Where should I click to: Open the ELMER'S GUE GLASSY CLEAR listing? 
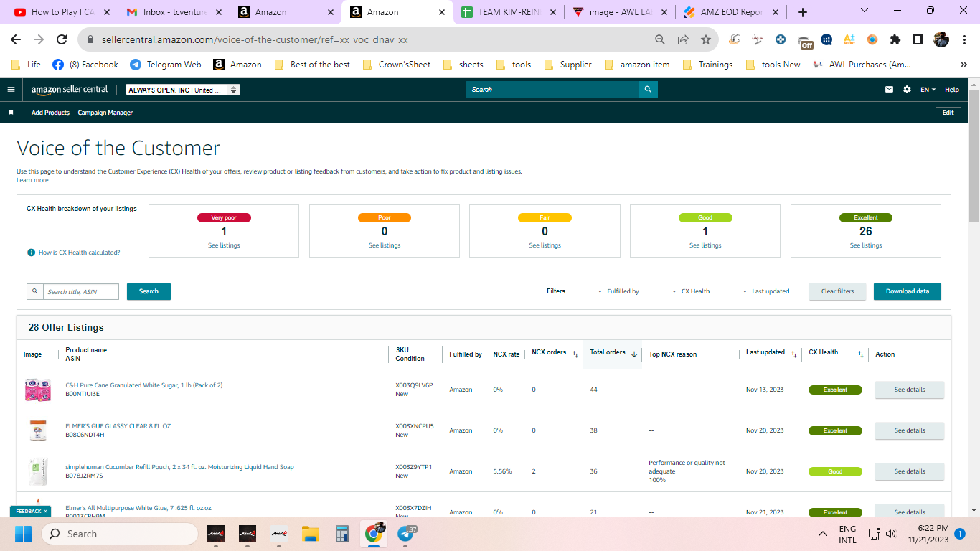[x=118, y=426]
